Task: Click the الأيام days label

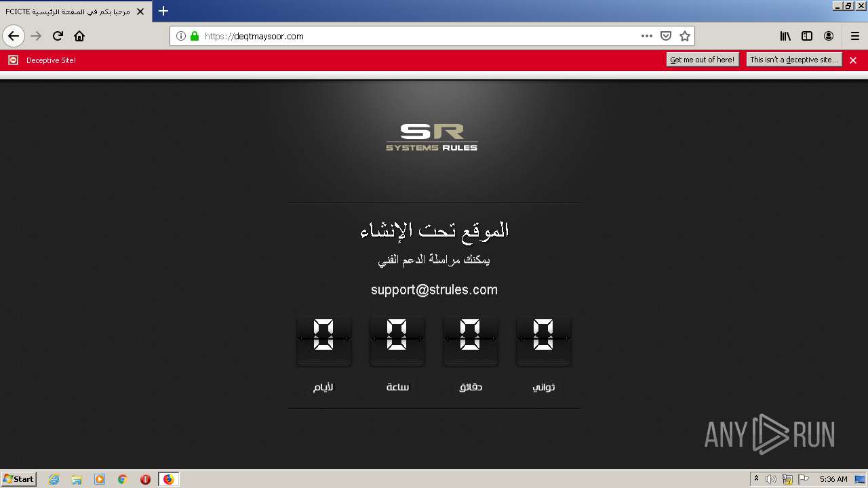Action: (323, 387)
